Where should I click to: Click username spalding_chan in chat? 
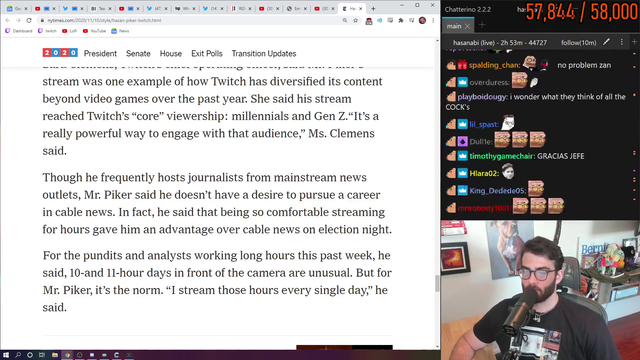pyautogui.click(x=494, y=65)
